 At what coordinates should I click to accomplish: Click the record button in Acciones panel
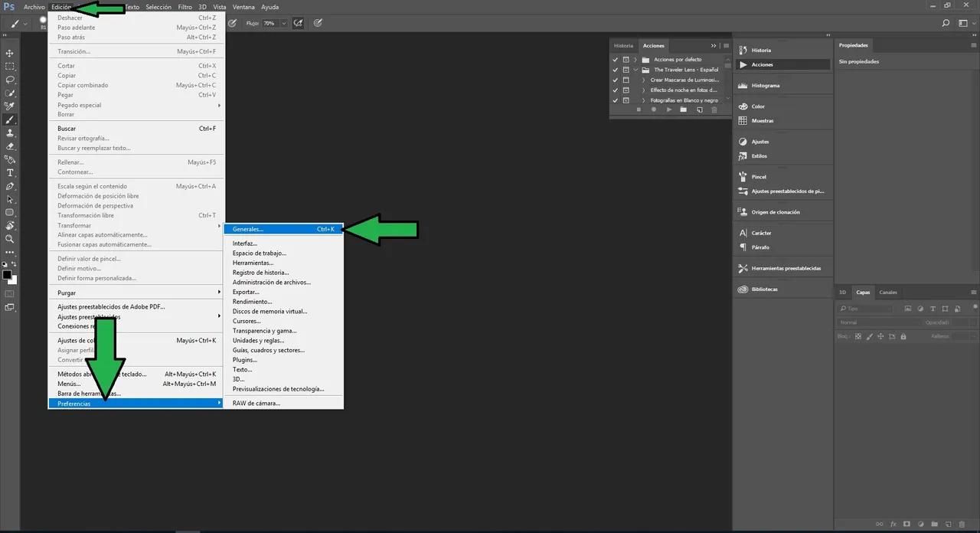(654, 110)
